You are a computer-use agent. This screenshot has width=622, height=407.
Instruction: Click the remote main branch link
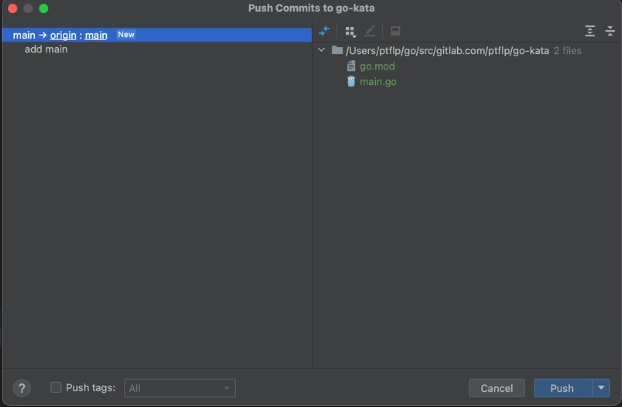[96, 35]
